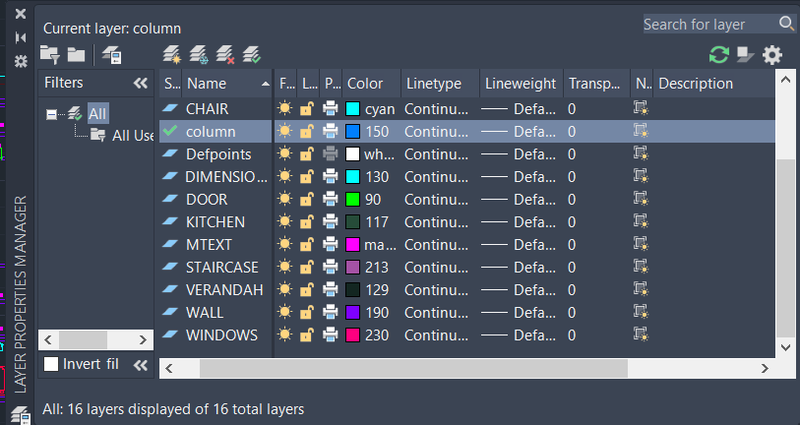
Task: Click the MTEXT magenta color swatch
Action: pyautogui.click(x=353, y=244)
